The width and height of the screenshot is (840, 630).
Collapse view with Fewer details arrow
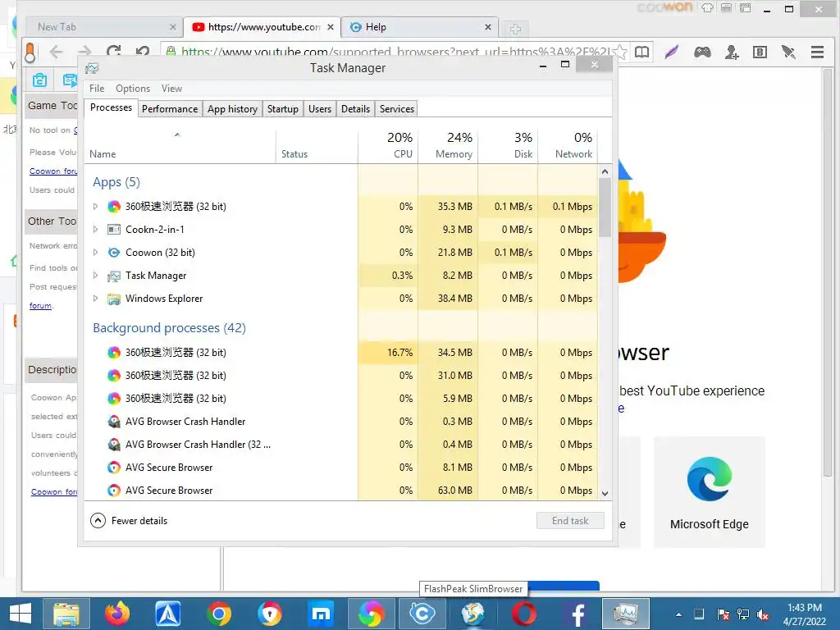[x=98, y=521]
